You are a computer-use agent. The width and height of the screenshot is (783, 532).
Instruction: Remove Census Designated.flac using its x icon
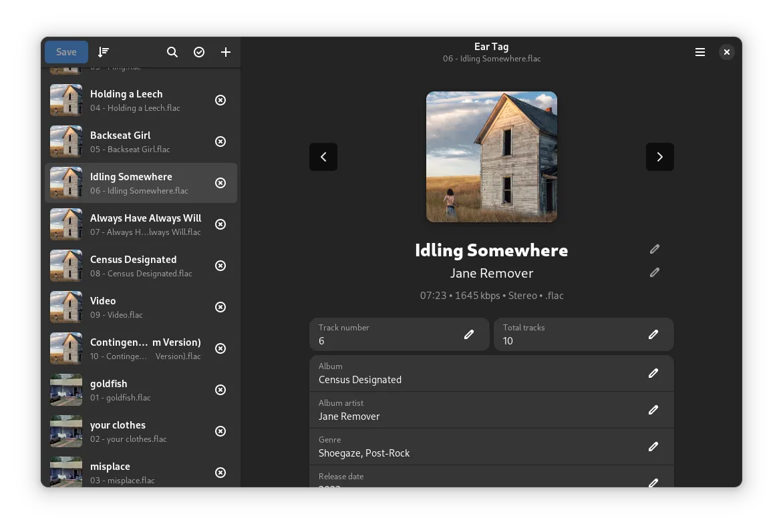pyautogui.click(x=220, y=266)
